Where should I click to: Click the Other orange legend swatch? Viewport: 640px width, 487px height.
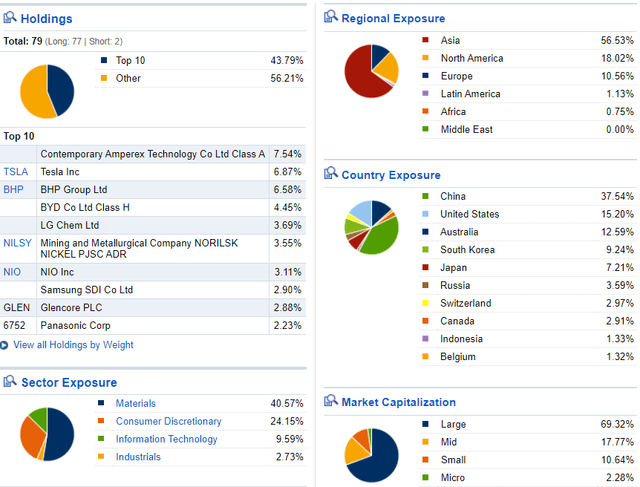pyautogui.click(x=104, y=78)
